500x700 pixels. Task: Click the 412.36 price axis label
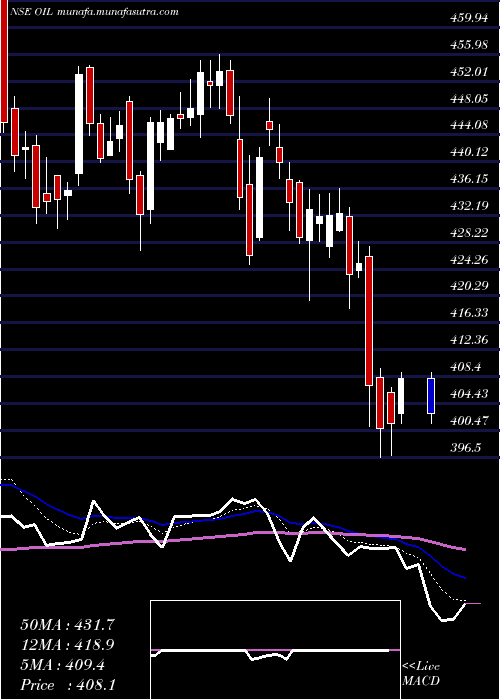(469, 340)
